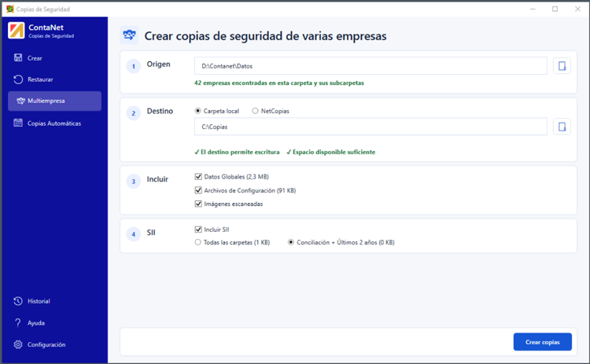This screenshot has width=590, height=364.
Task: Toggle Archivos de Configuración (91 KB) checkbox
Action: (x=198, y=190)
